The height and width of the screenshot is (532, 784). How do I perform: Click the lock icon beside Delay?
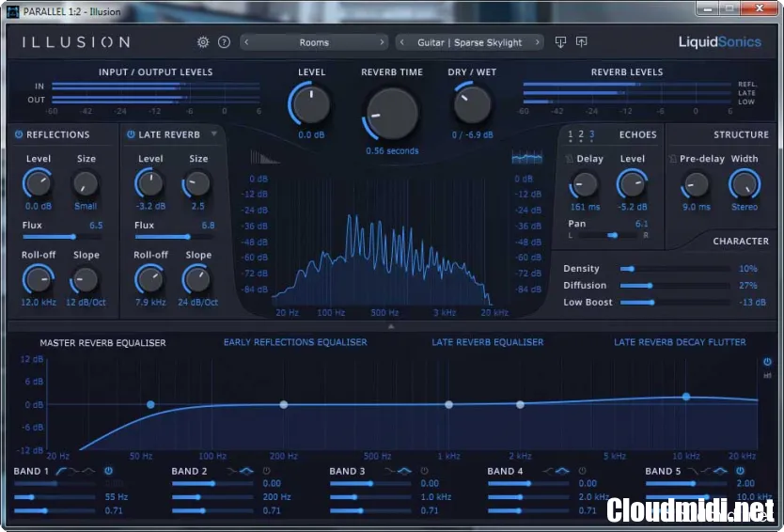tap(569, 160)
